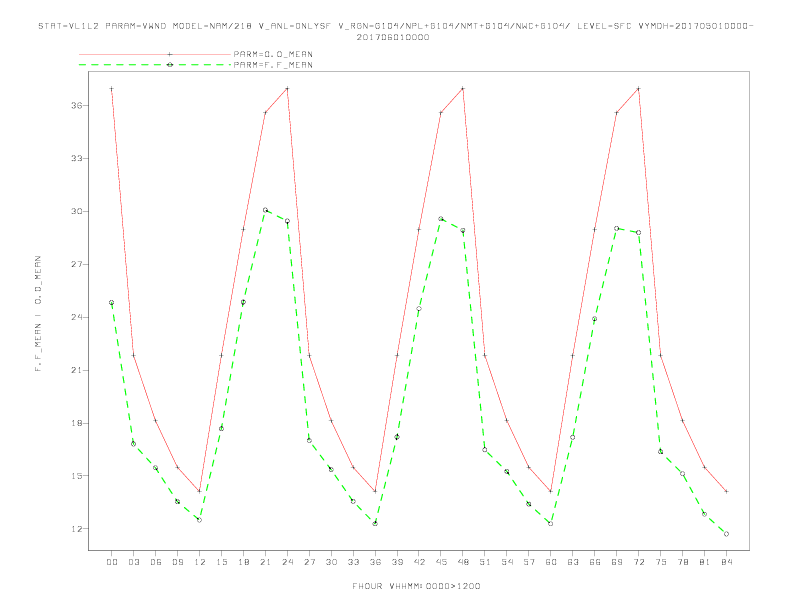Click x-axis forecast hour label 36

(x=375, y=562)
